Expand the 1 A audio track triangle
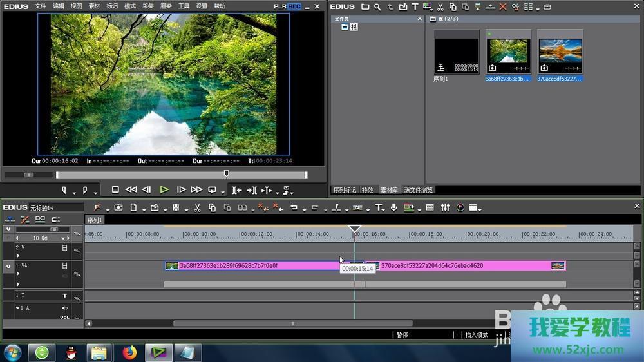 click(x=17, y=309)
